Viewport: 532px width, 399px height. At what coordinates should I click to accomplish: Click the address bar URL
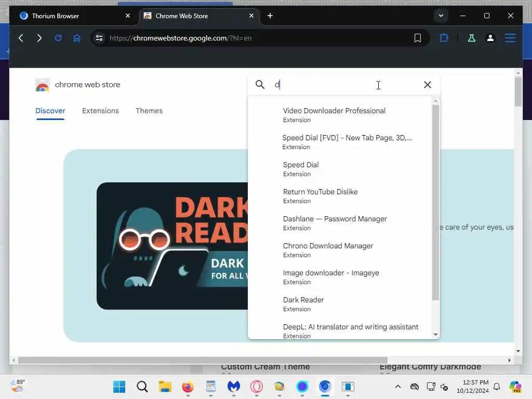point(180,38)
